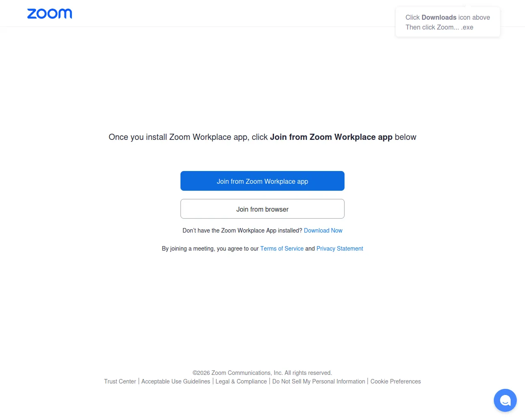Click the Join from Zoom Workplace app button
Viewport: 525px width, 420px height.
click(262, 181)
